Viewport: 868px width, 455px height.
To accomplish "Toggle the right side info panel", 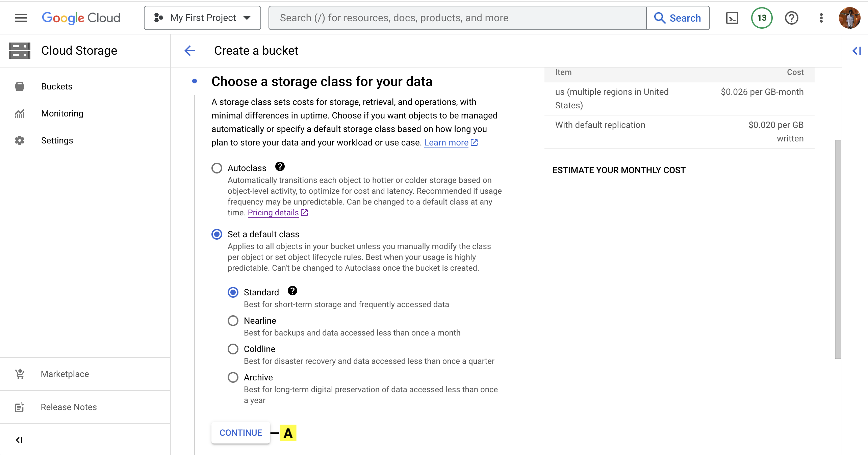I will pos(857,51).
